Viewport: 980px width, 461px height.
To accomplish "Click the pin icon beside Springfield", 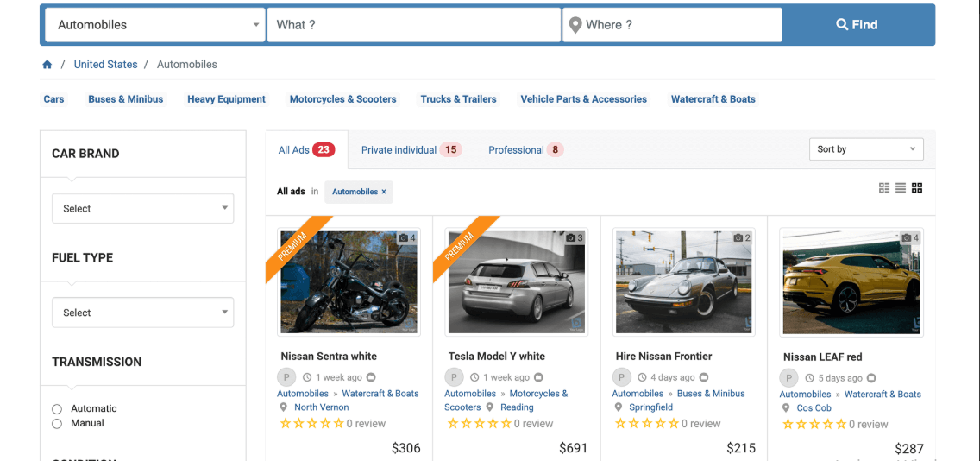I will (619, 407).
